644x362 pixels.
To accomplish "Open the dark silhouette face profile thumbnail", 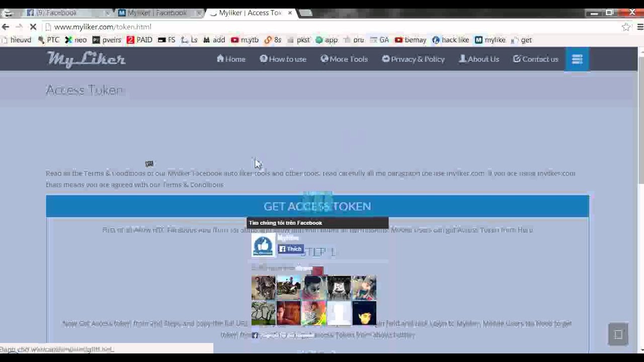I will click(364, 313).
